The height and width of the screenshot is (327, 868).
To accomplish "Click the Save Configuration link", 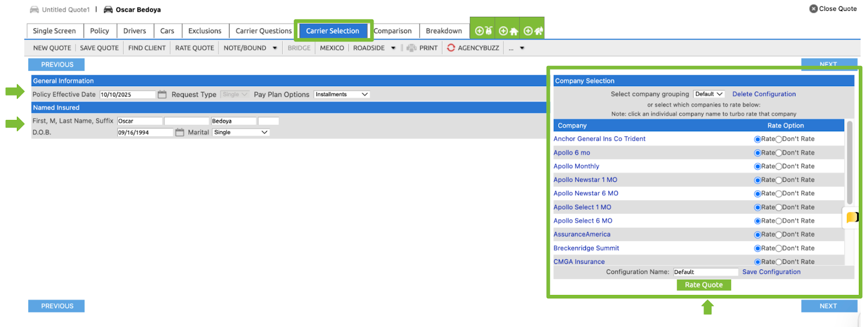I will pos(771,272).
